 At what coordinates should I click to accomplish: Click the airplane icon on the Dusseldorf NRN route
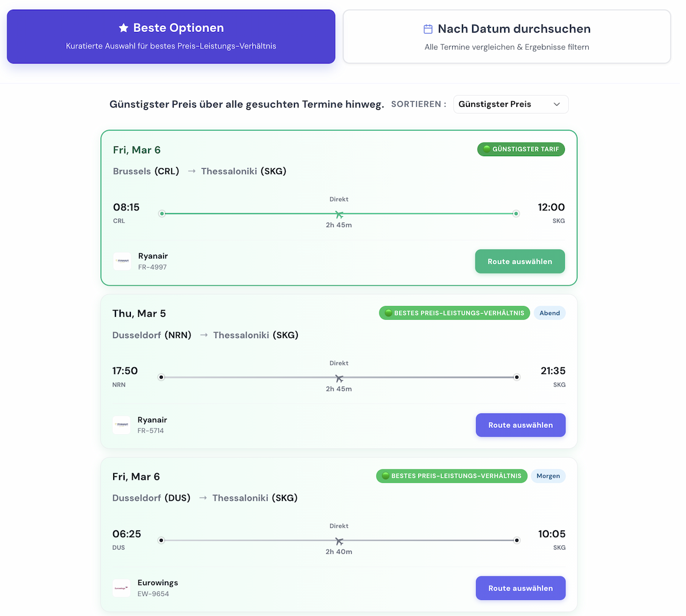click(x=339, y=377)
